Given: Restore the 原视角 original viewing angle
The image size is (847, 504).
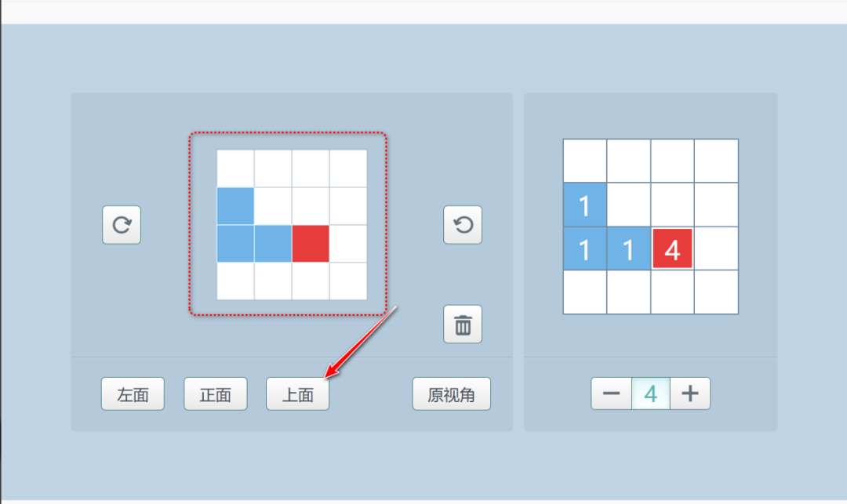Looking at the screenshot, I should (x=452, y=393).
